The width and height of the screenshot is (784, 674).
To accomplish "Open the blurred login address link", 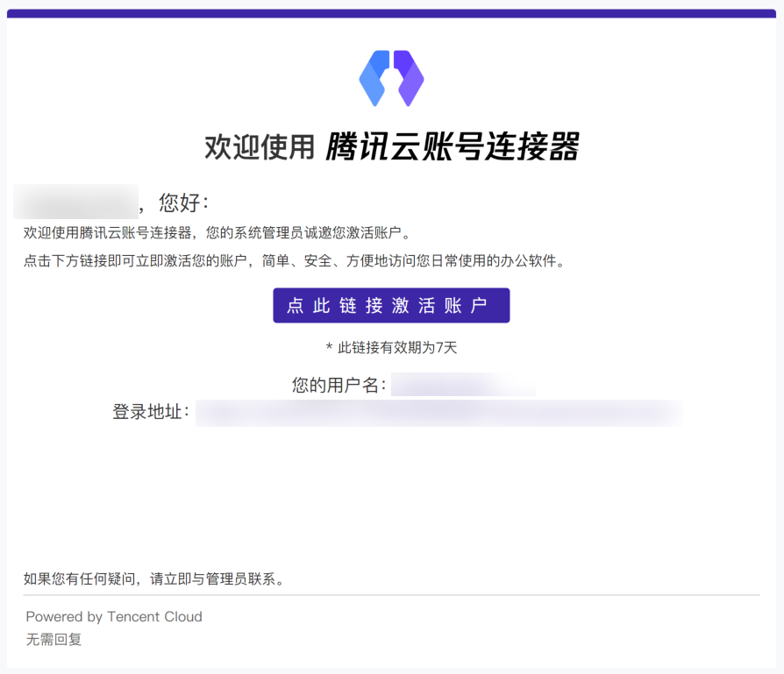I will point(438,413).
